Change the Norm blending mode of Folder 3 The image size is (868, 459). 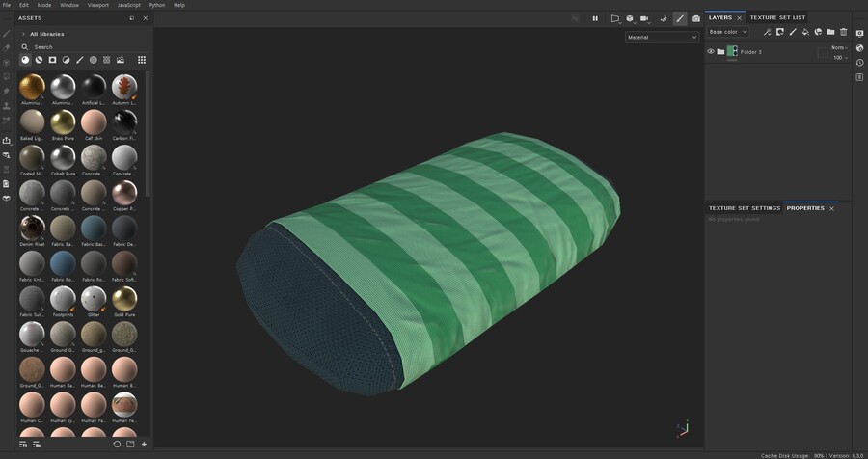point(840,47)
